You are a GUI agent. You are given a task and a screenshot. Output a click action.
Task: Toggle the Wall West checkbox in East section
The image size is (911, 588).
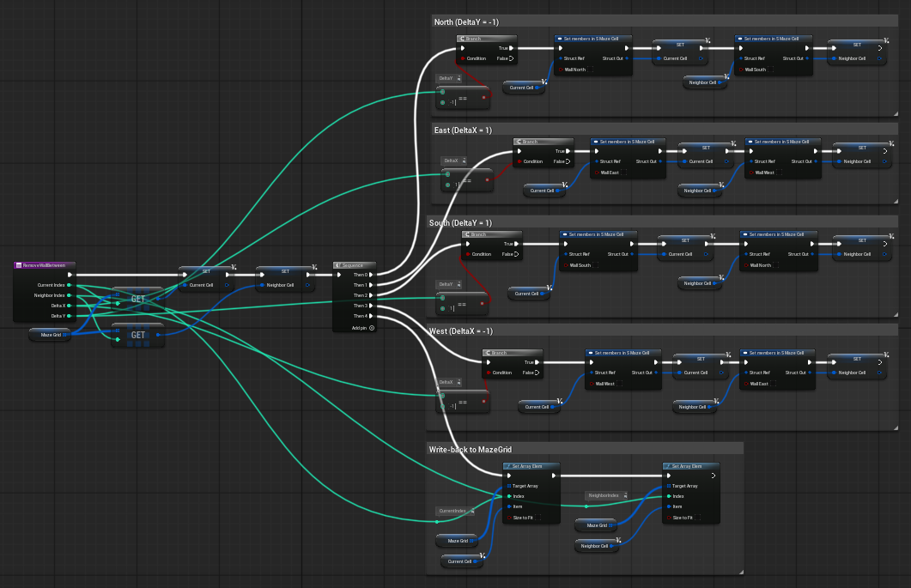click(779, 173)
